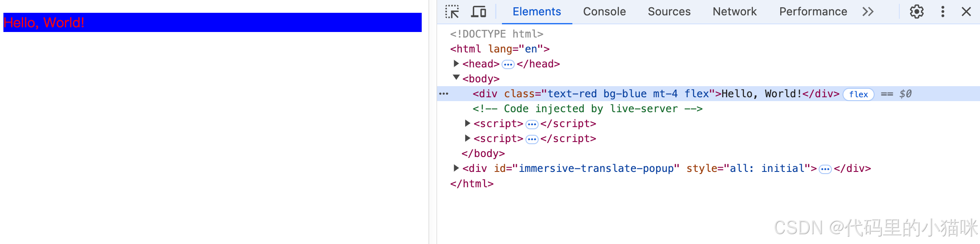Activate the inspect element picker icon
The width and height of the screenshot is (980, 244).
pyautogui.click(x=452, y=12)
